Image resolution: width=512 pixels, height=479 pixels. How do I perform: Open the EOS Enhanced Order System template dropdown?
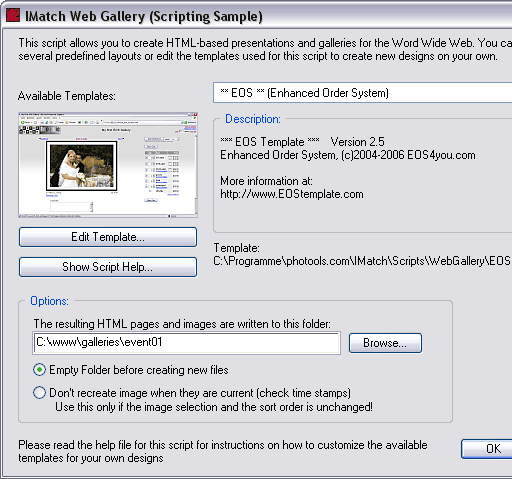coord(362,93)
